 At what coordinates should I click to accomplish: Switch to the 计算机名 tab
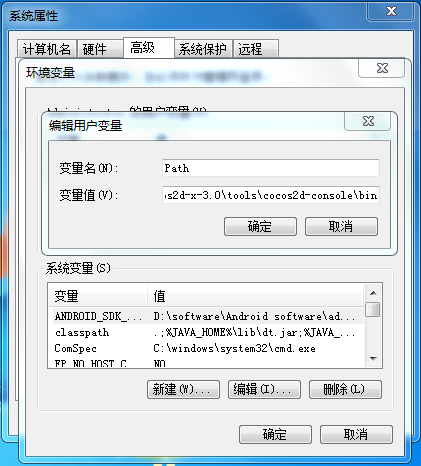(x=47, y=49)
